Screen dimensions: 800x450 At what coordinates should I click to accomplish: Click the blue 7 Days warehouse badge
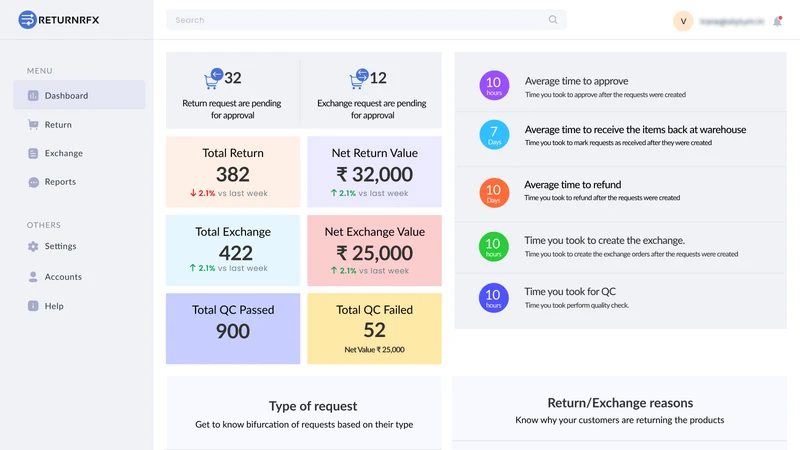pos(494,135)
